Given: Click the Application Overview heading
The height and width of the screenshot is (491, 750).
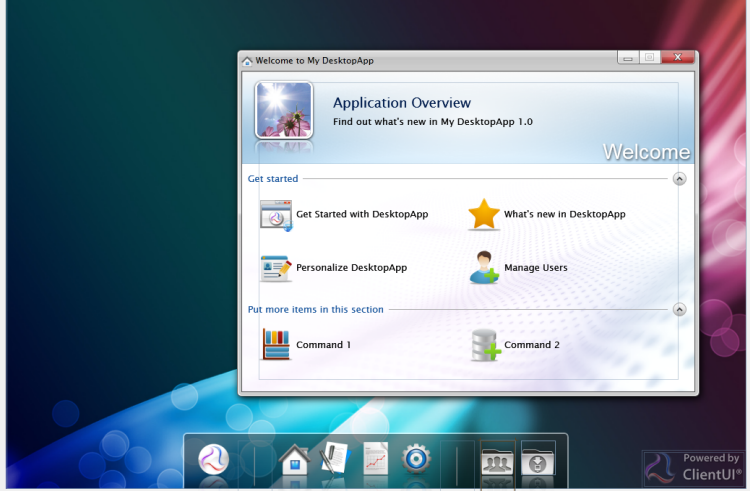Looking at the screenshot, I should tap(402, 103).
